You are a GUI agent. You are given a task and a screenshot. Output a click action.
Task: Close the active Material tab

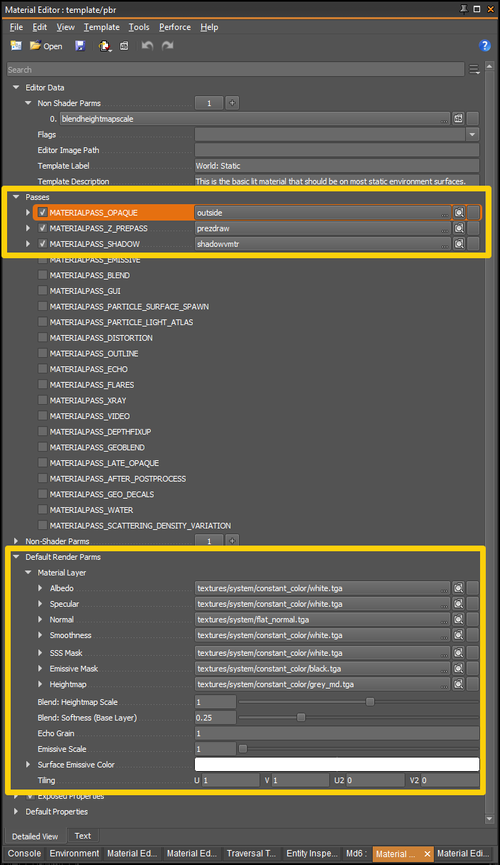click(427, 854)
